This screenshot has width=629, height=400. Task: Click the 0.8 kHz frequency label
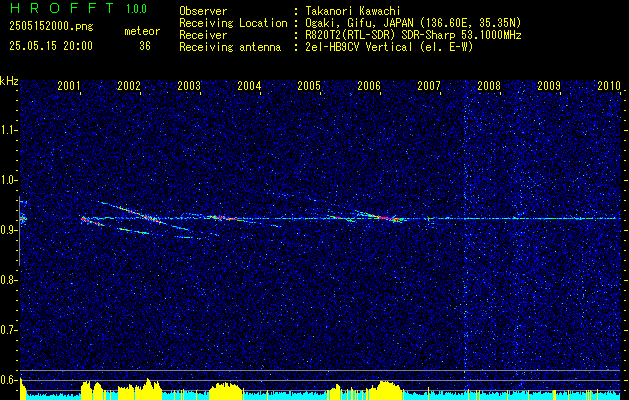(9, 280)
